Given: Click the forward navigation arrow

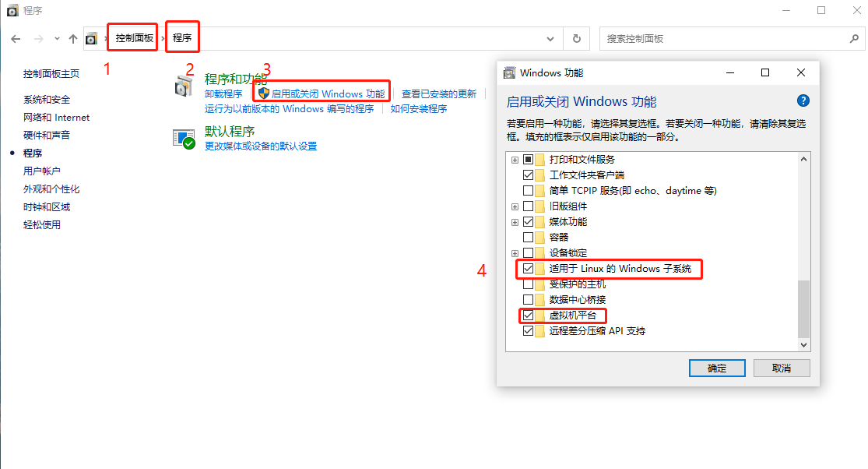Looking at the screenshot, I should (39, 39).
